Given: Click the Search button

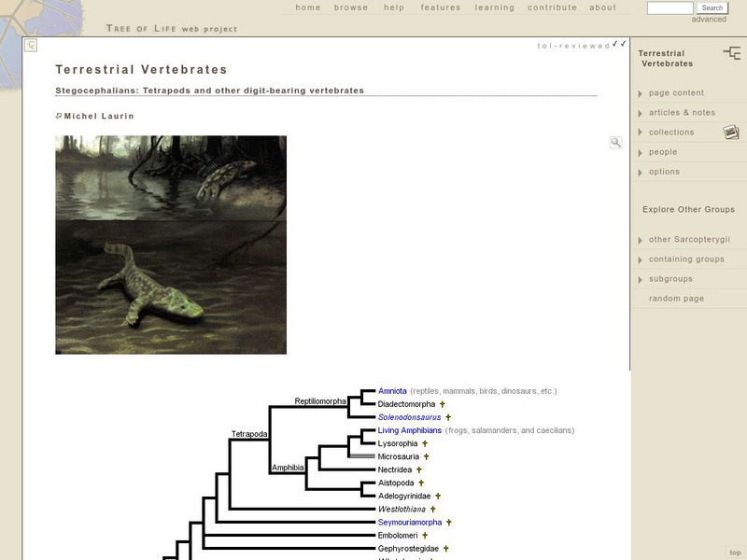Looking at the screenshot, I should [712, 7].
